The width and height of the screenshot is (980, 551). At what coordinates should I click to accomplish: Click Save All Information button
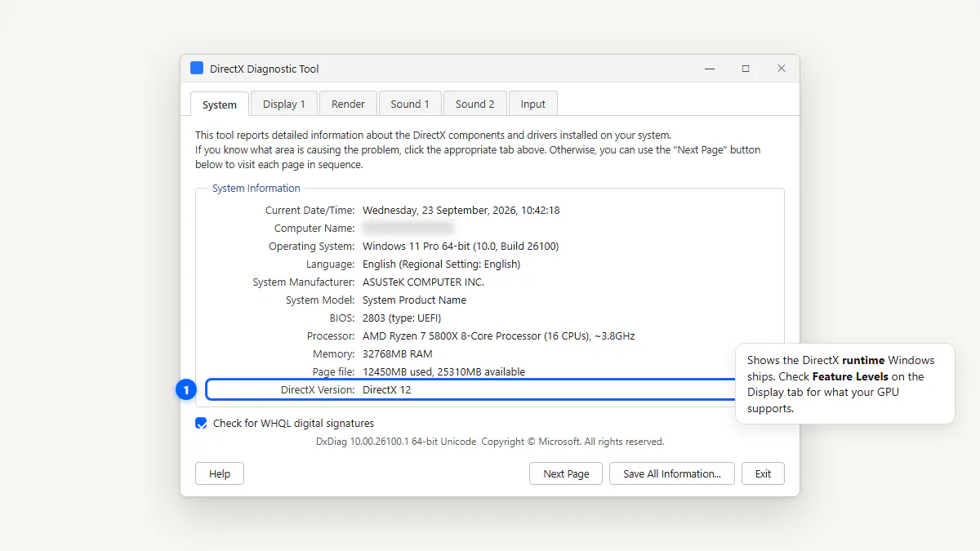pyautogui.click(x=672, y=473)
